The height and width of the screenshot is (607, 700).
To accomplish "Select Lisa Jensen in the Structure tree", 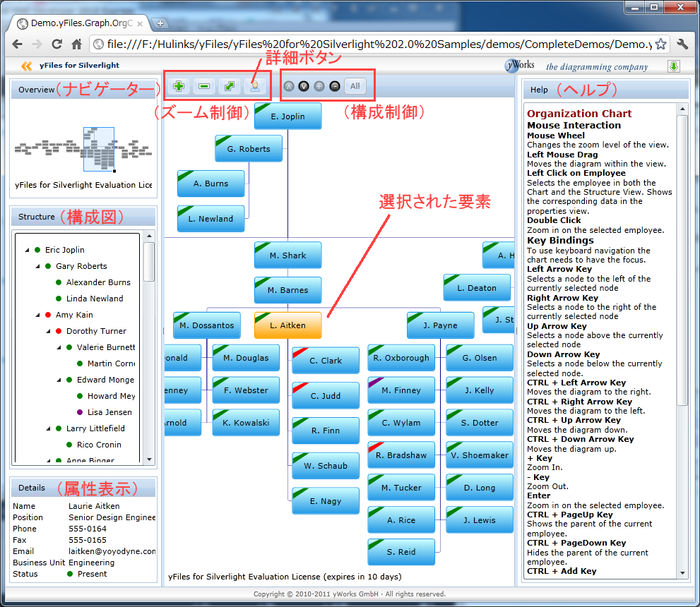I will [x=109, y=412].
